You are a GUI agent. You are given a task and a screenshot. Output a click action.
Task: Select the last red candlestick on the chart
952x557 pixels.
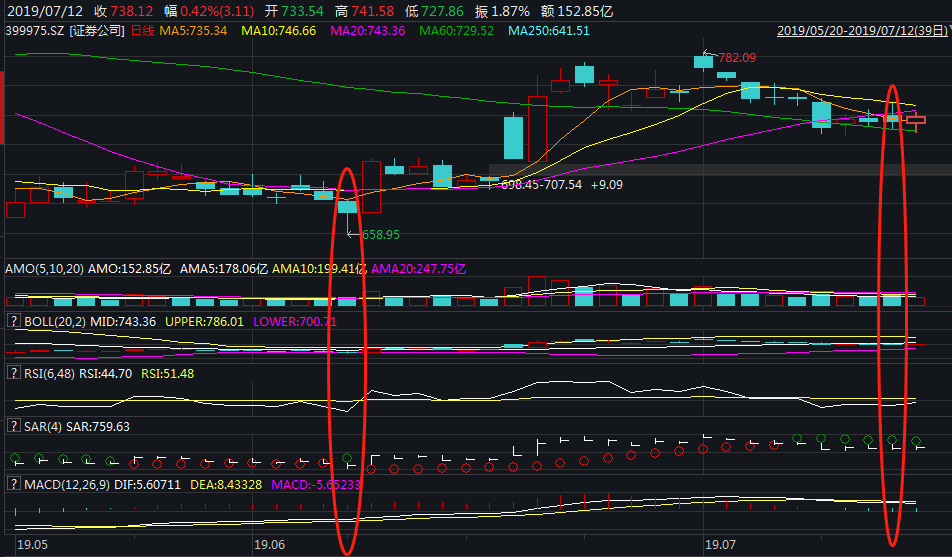(916, 120)
